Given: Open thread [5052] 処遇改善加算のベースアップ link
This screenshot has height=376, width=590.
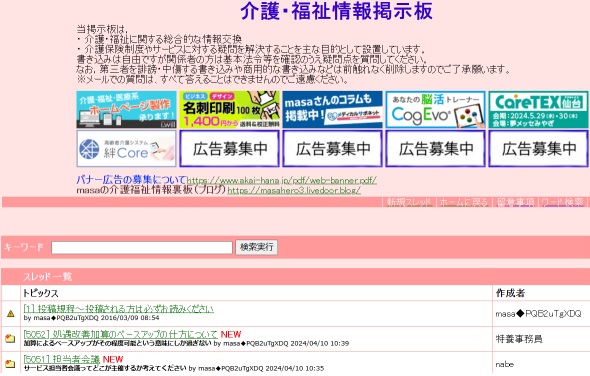Looking at the screenshot, I should [120, 334].
